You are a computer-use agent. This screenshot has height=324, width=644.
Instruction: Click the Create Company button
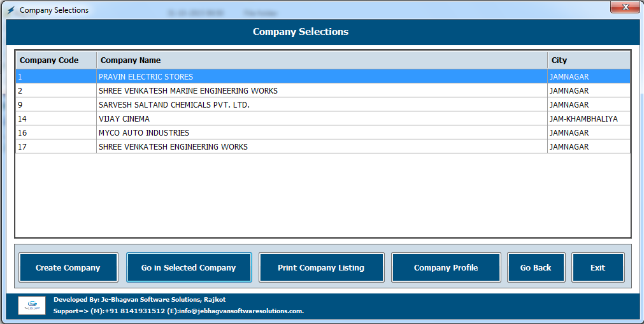(x=68, y=267)
